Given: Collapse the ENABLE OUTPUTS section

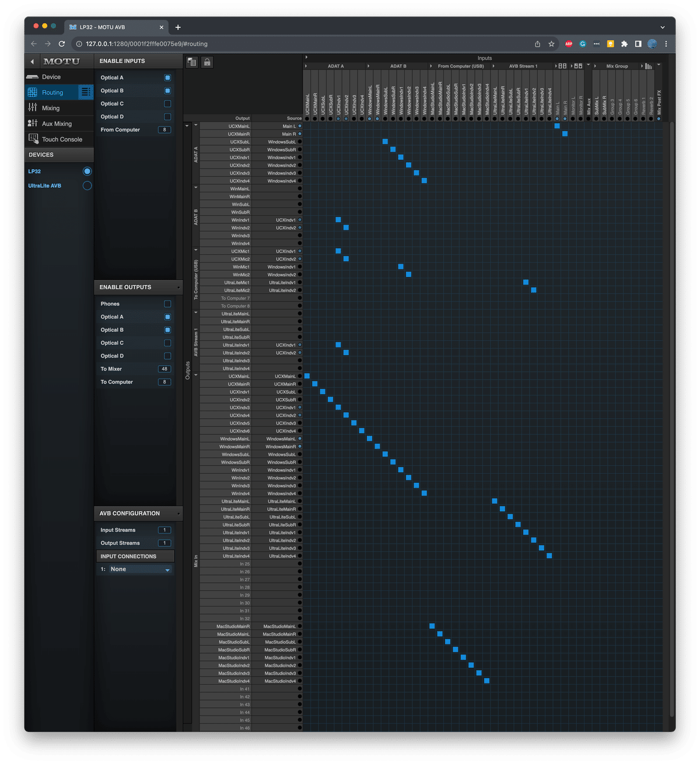Looking at the screenshot, I should 178,288.
